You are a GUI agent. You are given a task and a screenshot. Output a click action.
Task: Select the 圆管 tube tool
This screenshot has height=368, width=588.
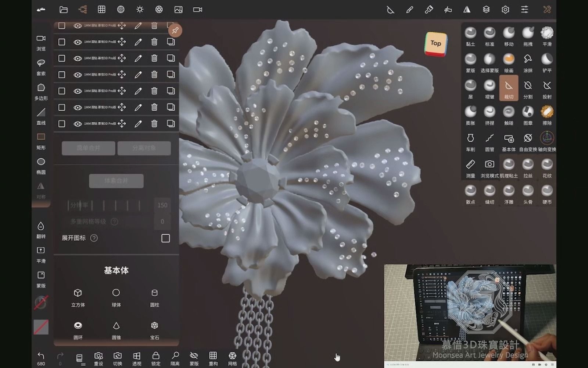(490, 142)
